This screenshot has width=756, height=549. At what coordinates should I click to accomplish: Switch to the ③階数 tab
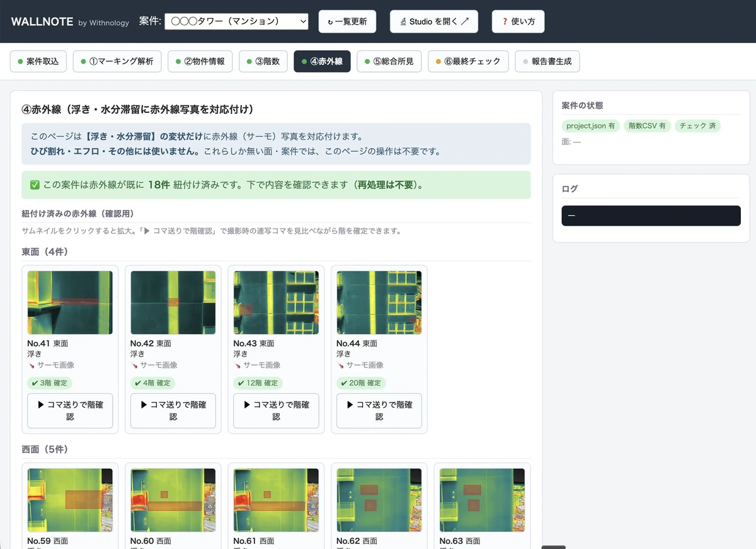(x=263, y=62)
